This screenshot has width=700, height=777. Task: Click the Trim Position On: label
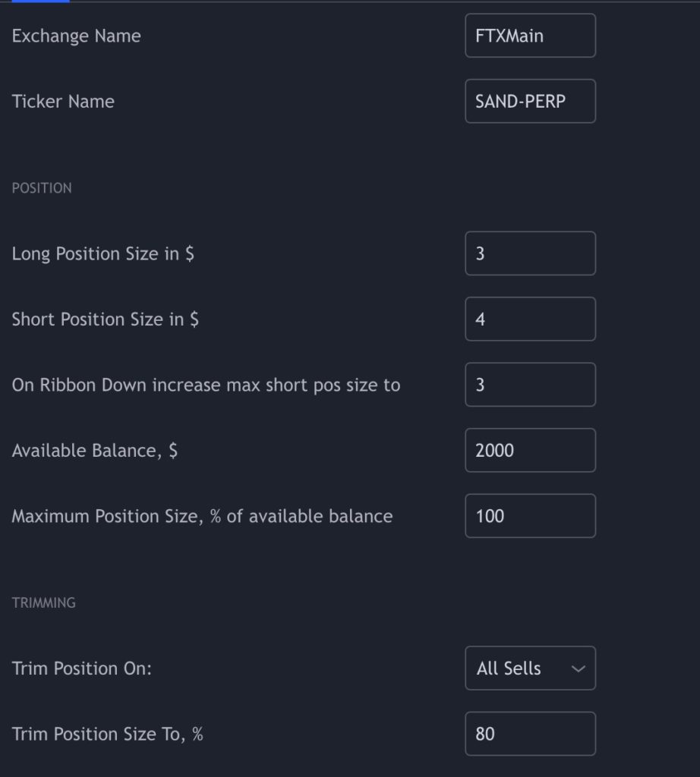click(82, 668)
